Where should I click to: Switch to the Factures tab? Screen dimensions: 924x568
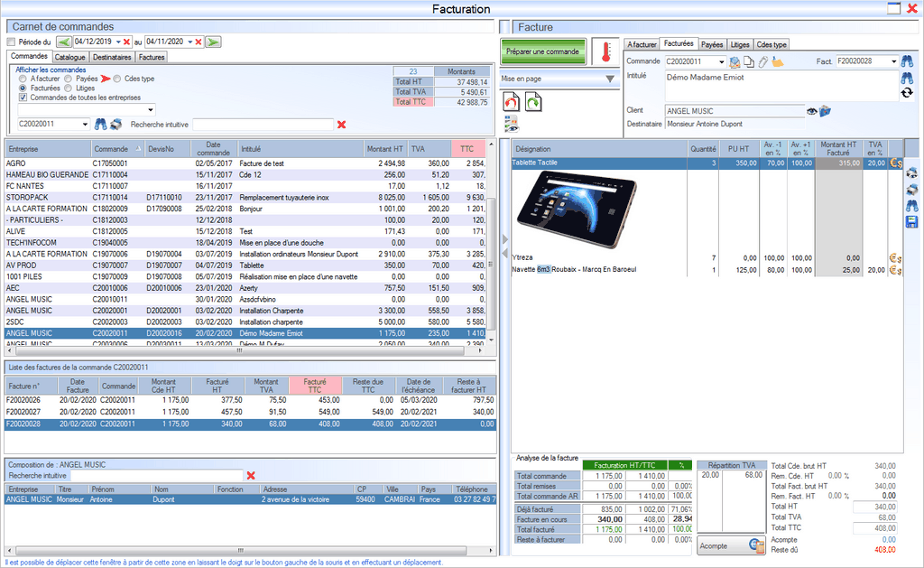tap(152, 57)
